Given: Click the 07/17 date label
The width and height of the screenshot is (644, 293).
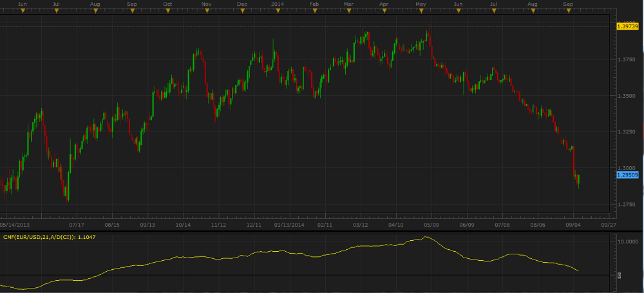Looking at the screenshot, I should pyautogui.click(x=77, y=225).
